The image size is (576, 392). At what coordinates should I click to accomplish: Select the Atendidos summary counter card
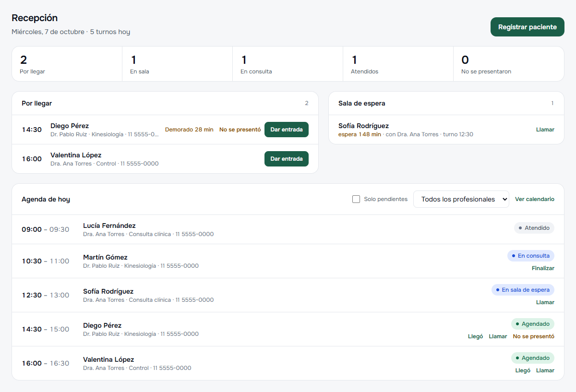(x=398, y=64)
